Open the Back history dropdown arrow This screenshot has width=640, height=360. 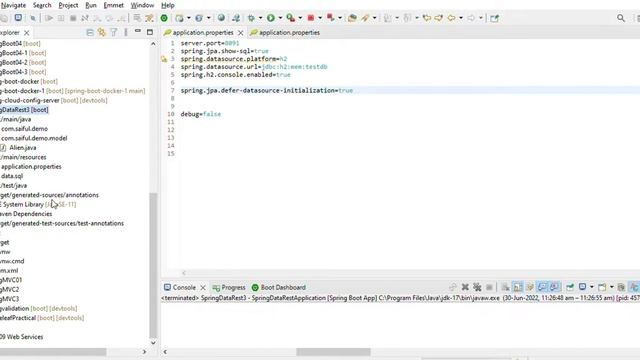pos(461,18)
